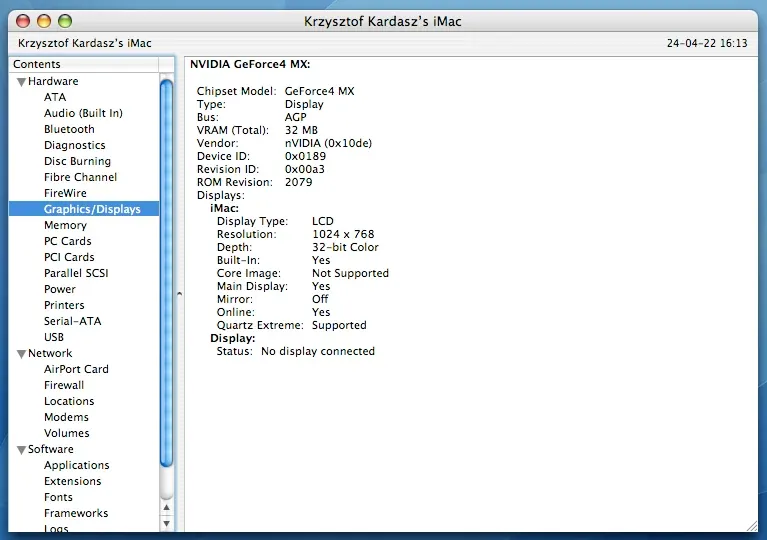Select Fibre Channel entry

(x=80, y=177)
